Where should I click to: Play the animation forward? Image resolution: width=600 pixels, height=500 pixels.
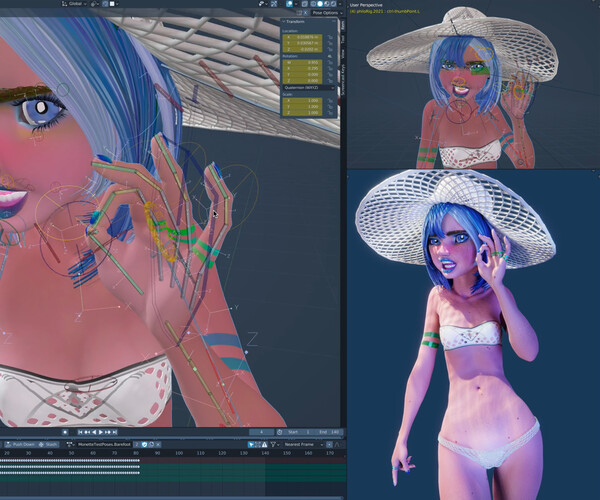pos(101,432)
